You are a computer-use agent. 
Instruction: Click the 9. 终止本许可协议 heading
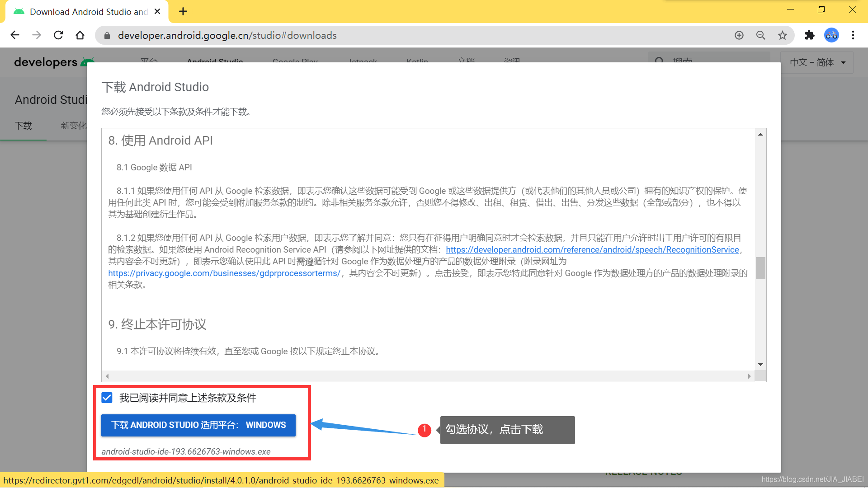[157, 324]
